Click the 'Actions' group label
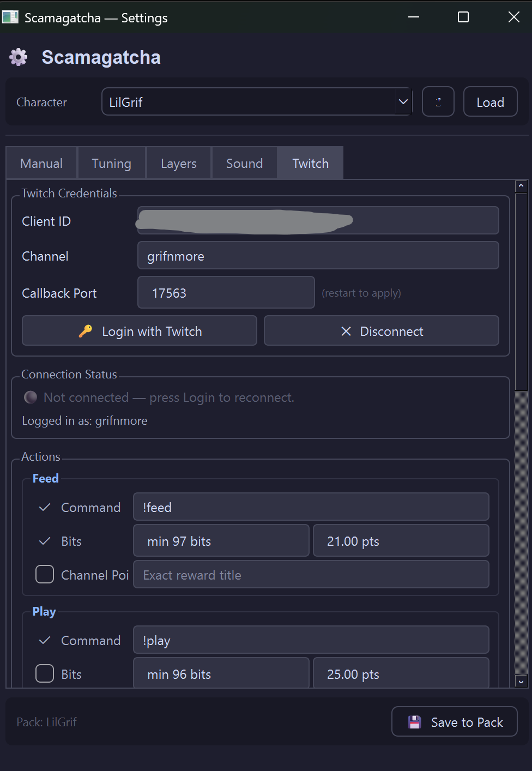 pyautogui.click(x=41, y=456)
